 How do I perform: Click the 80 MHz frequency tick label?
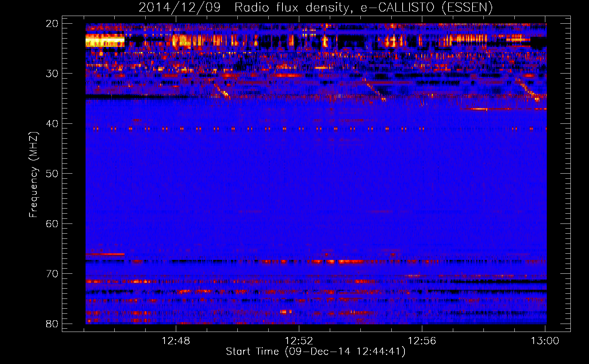coord(52,324)
